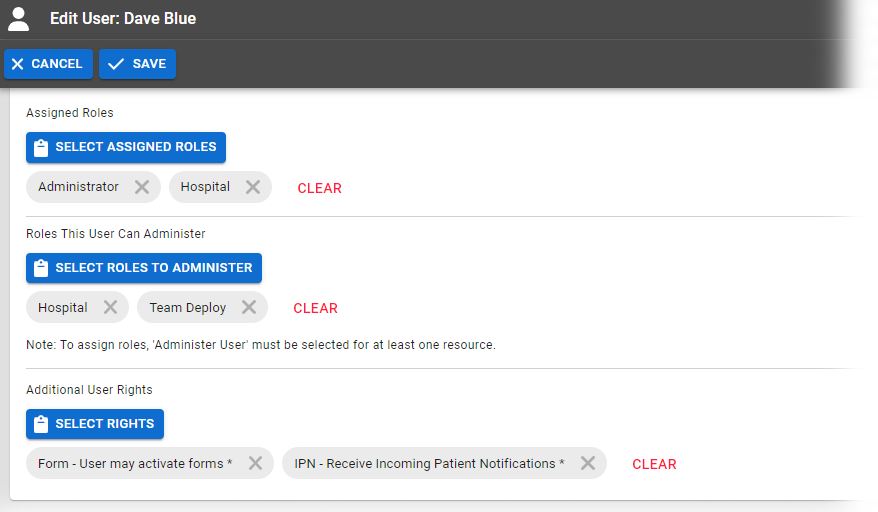
Task: Remove the Team Deploy role chip
Action: (x=249, y=308)
